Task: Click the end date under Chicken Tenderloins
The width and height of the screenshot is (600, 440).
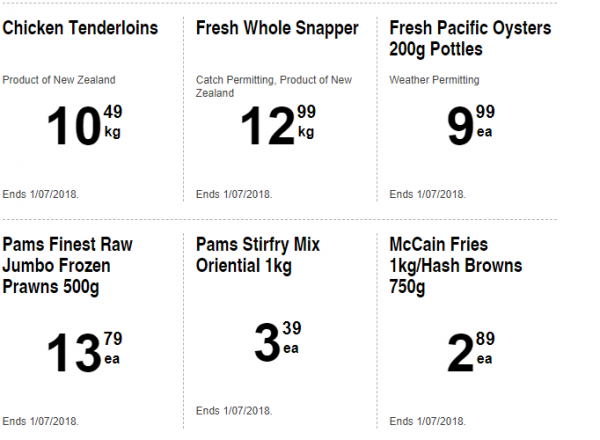Action: (41, 194)
